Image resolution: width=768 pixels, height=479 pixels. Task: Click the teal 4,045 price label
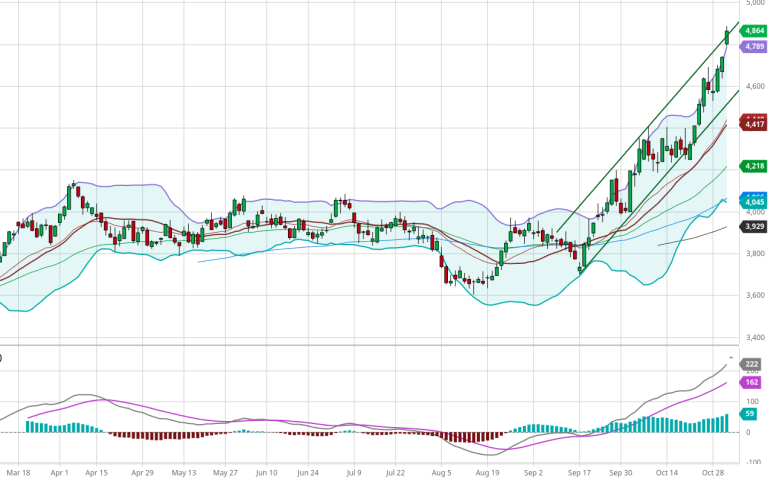[x=753, y=203]
